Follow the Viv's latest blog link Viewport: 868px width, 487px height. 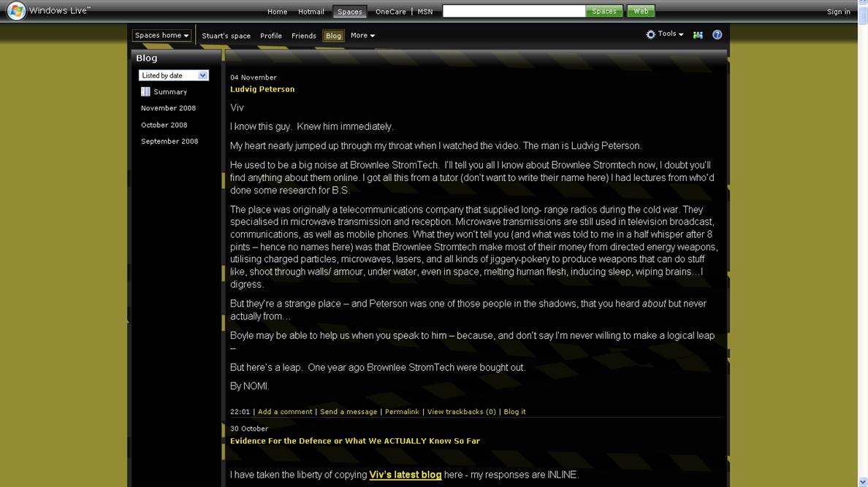pyautogui.click(x=406, y=475)
